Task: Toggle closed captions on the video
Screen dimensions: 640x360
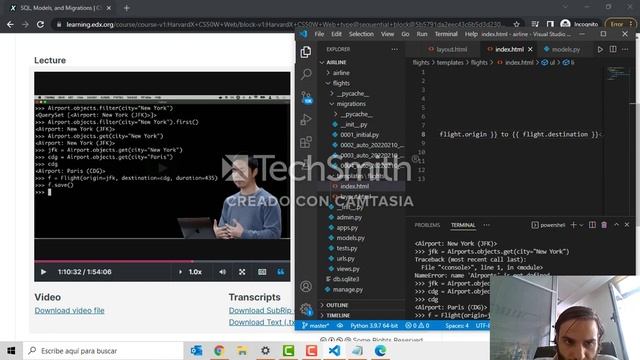Action: 262,272
